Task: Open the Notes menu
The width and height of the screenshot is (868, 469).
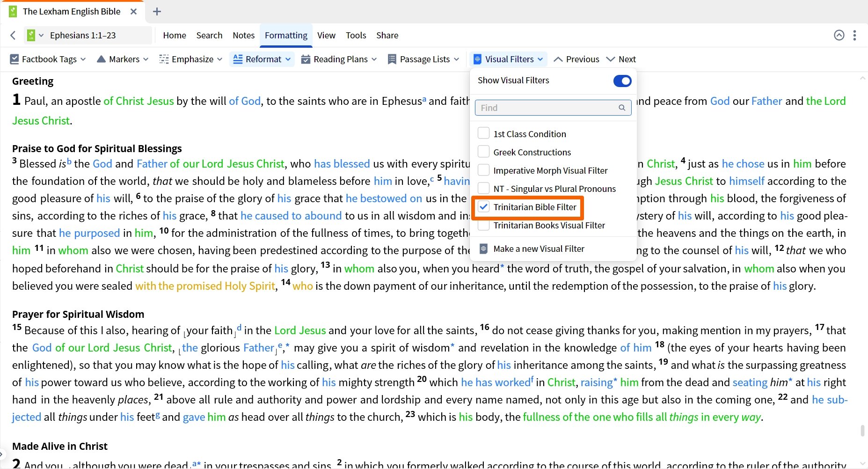Action: click(244, 36)
